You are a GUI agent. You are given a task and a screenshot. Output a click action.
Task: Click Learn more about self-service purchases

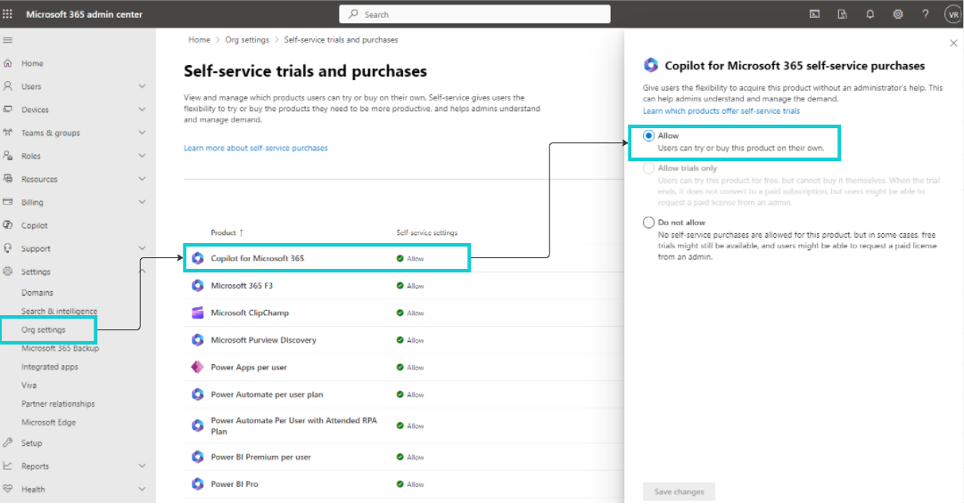(255, 148)
